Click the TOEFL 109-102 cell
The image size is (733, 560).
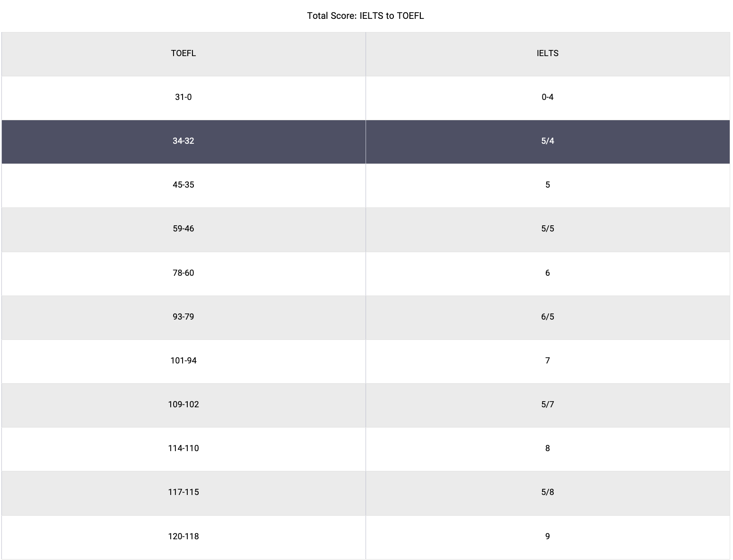tap(183, 404)
